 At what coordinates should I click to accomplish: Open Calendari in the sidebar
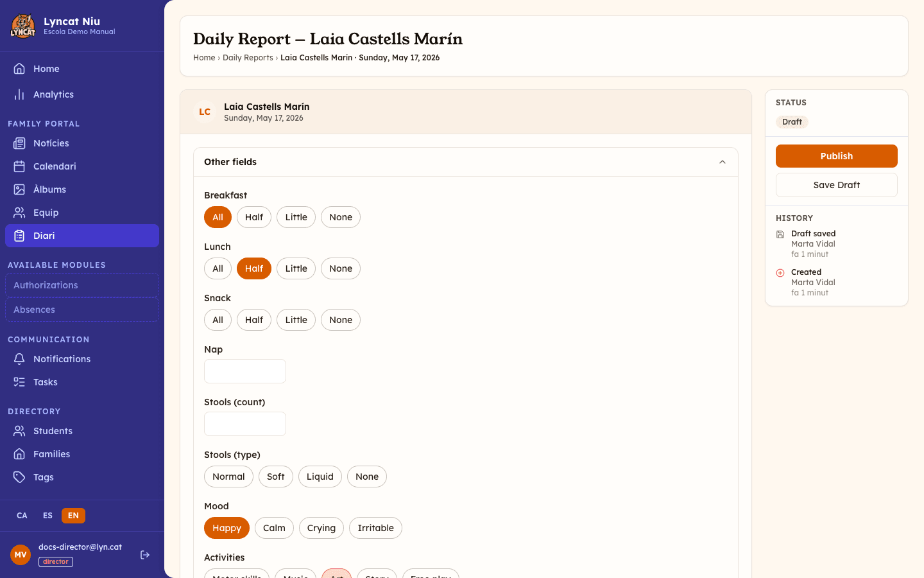click(x=82, y=166)
